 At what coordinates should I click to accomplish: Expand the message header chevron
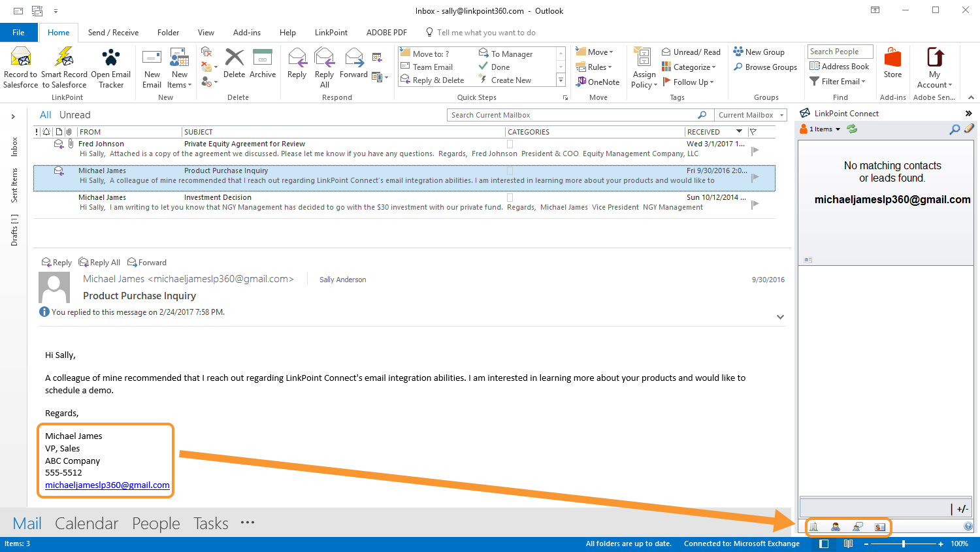[780, 317]
